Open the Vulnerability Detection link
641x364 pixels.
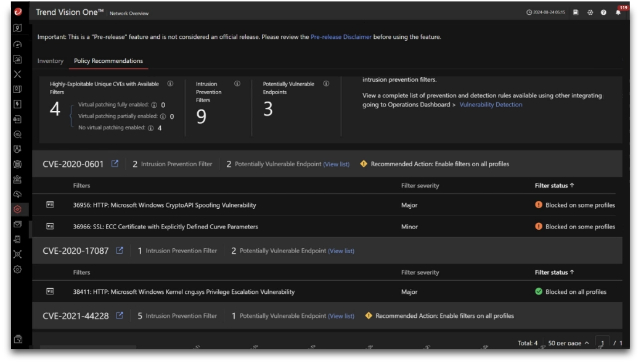[491, 105]
